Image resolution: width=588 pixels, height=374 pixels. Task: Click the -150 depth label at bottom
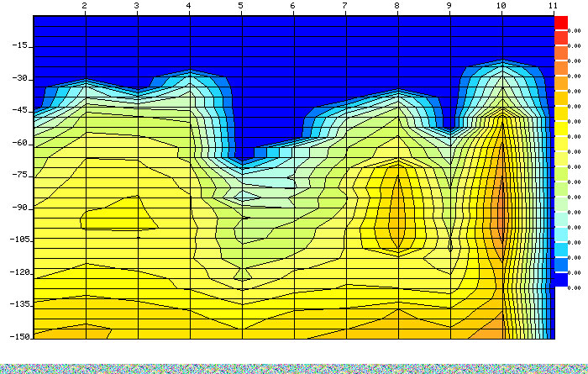(x=19, y=336)
